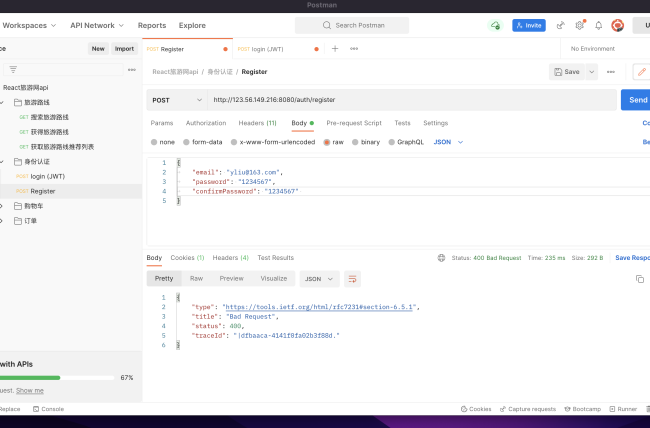Screen dimensions: 650x428
Task: Expand the Save button dropdown arrow
Action: click(592, 72)
